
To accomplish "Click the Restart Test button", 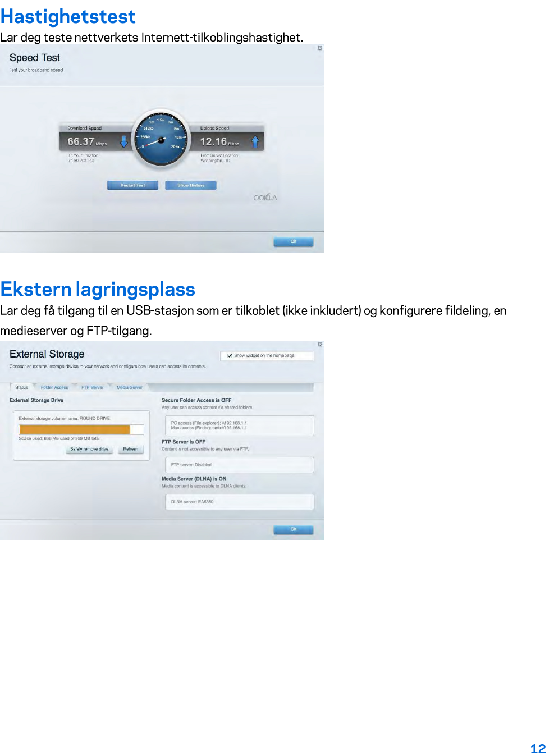I will [x=132, y=185].
